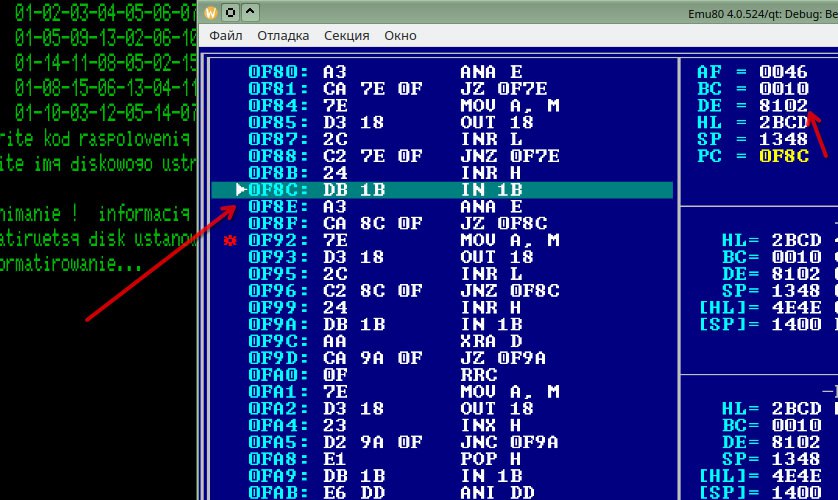The height and width of the screenshot is (500, 838).
Task: Click the BC register value in top panel
Action: 783,89
